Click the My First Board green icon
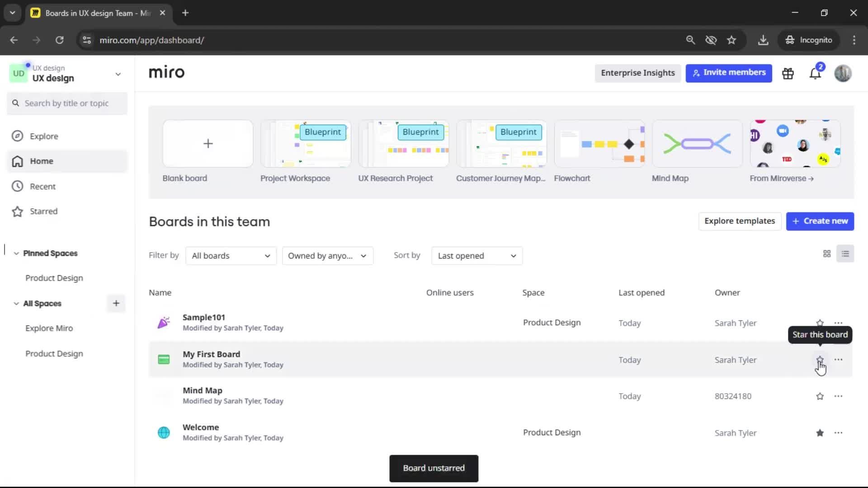868x488 pixels. pyautogui.click(x=164, y=360)
